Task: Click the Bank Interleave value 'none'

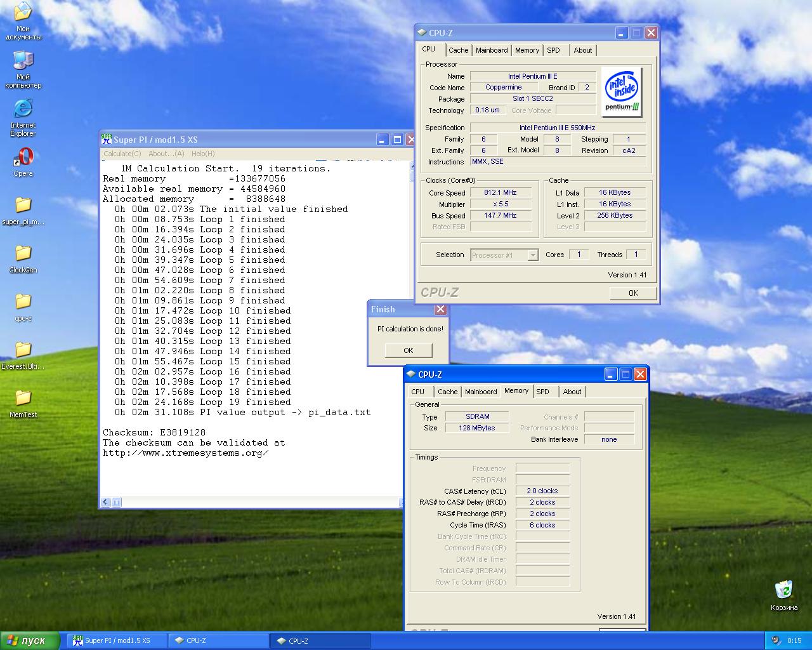Action: 609,439
